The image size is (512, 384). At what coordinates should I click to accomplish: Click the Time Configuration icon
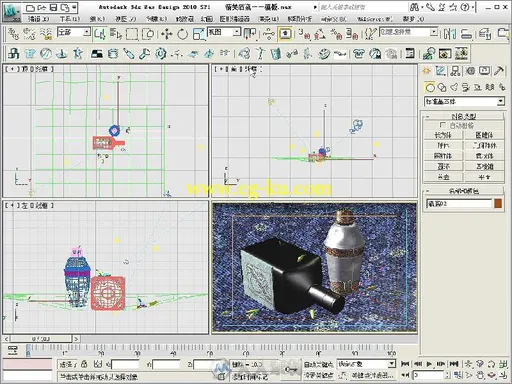tap(458, 375)
